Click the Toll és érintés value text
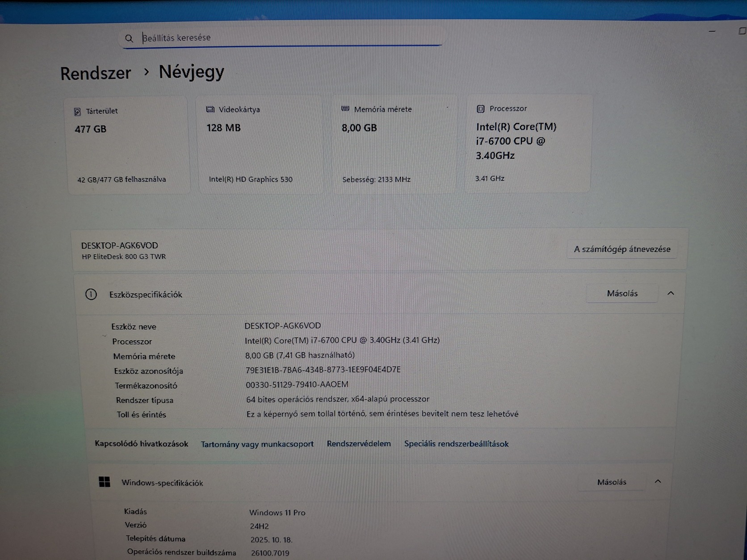The image size is (747, 560). click(382, 414)
